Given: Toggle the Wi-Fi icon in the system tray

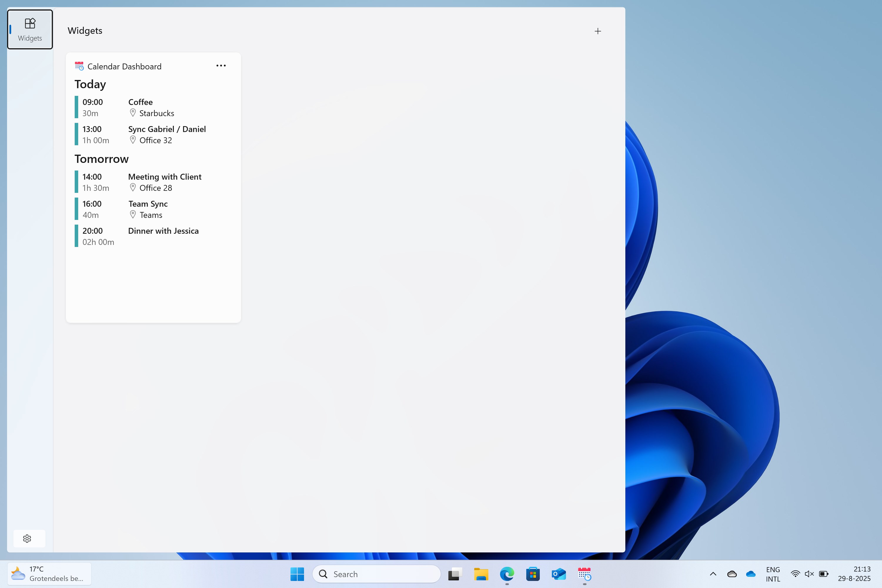Looking at the screenshot, I should [796, 574].
